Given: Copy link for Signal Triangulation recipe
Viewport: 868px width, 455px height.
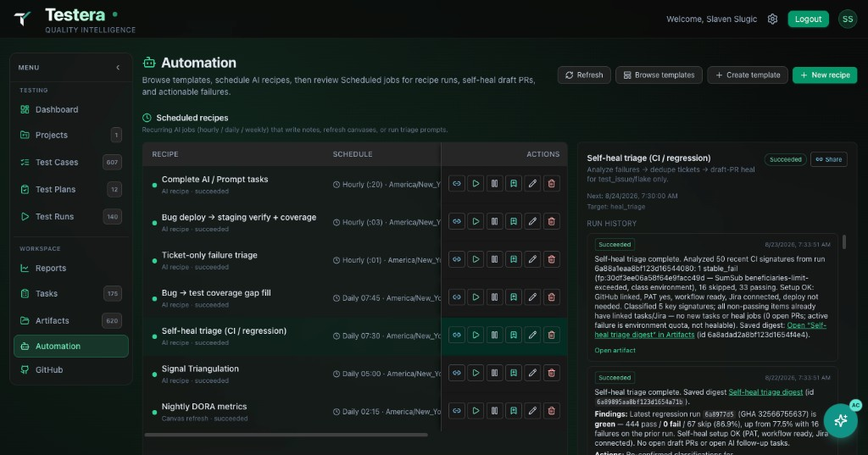Looking at the screenshot, I should pos(457,373).
